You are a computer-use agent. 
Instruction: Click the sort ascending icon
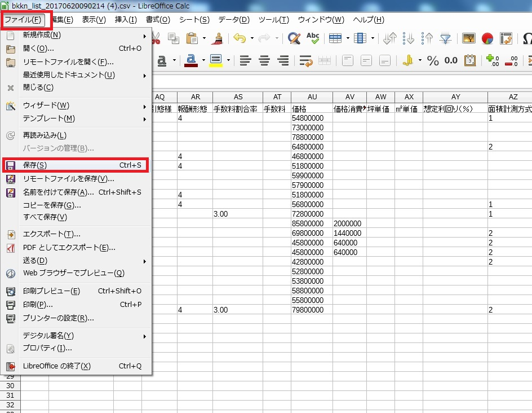pyautogui.click(x=409, y=38)
